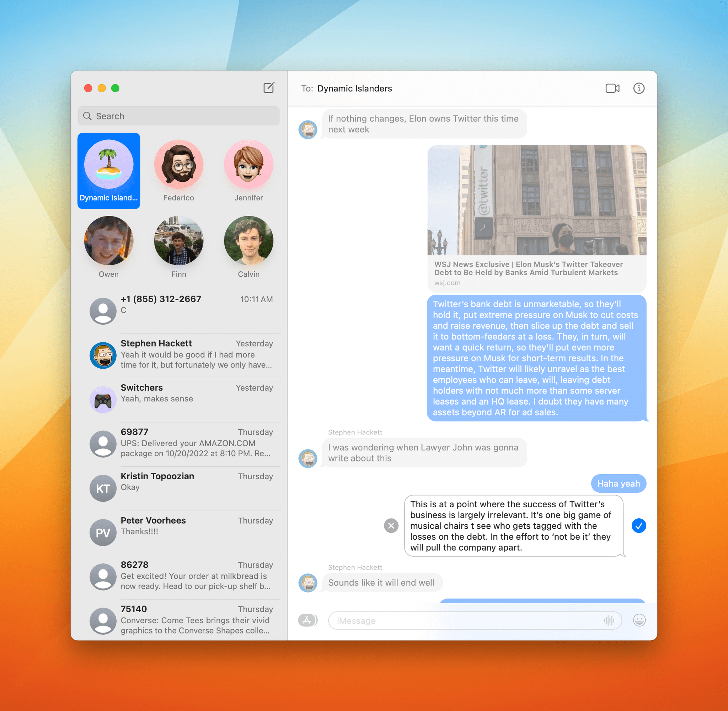This screenshot has height=711, width=728.
Task: Open pinned Owen conversation
Action: tap(109, 247)
